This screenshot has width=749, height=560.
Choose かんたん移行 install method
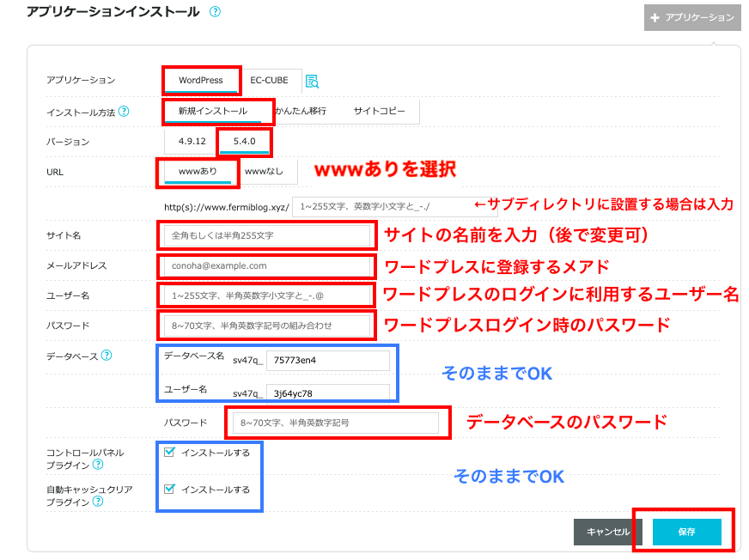pos(301,112)
